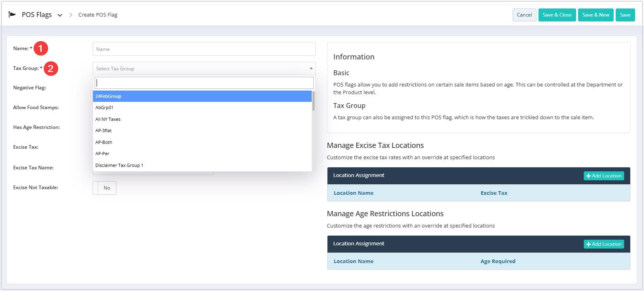The width and height of the screenshot is (644, 291).
Task: Focus the Name input field
Action: point(204,49)
